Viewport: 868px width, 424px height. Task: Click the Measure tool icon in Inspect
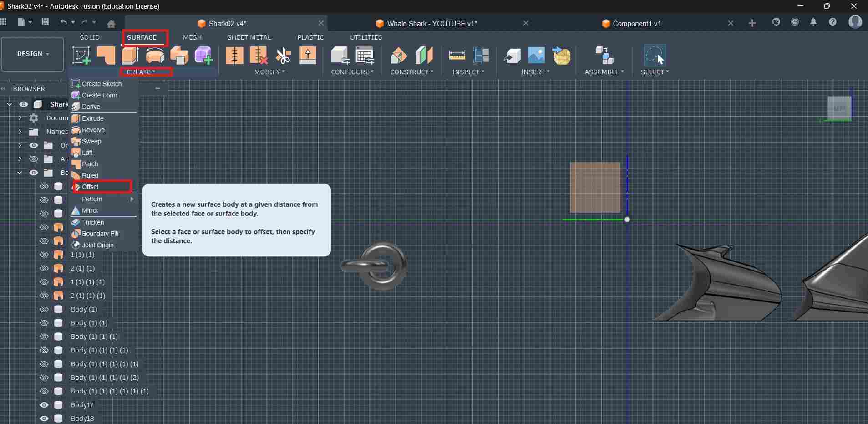tap(457, 56)
